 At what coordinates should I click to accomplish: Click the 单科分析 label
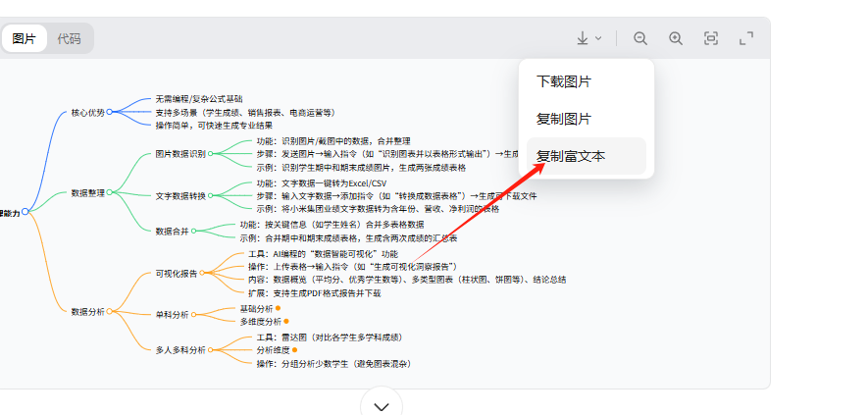point(173,315)
